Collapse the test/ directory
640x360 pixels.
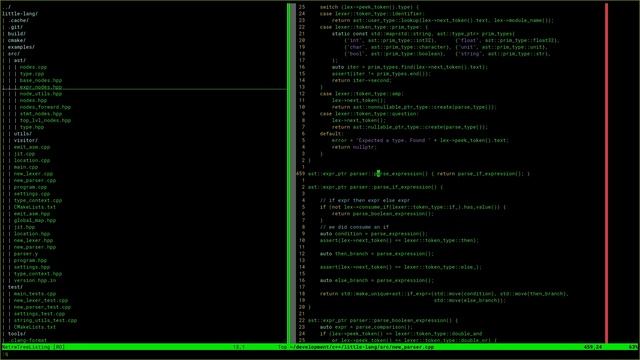pos(15,287)
